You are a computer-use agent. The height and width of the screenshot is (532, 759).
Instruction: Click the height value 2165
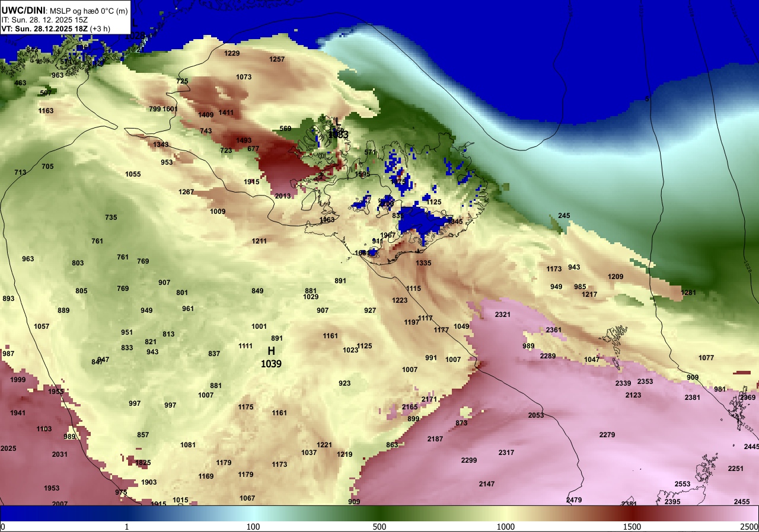(x=410, y=407)
